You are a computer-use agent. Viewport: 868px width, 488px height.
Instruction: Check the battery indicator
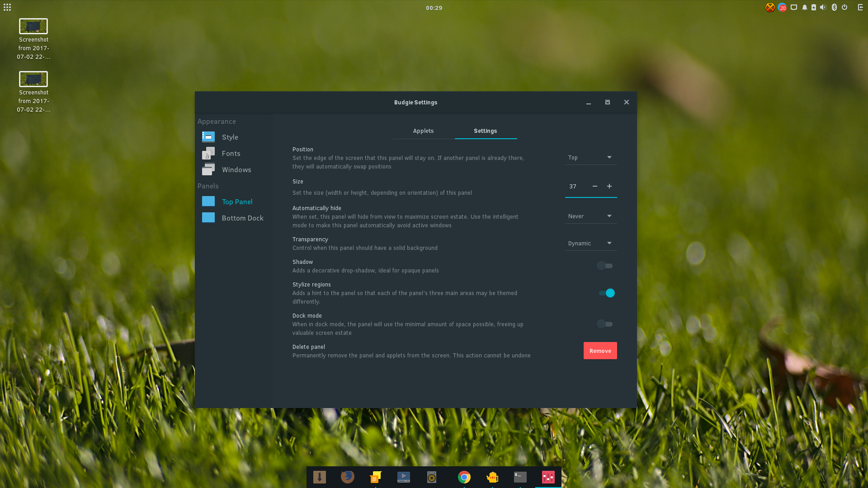814,7
